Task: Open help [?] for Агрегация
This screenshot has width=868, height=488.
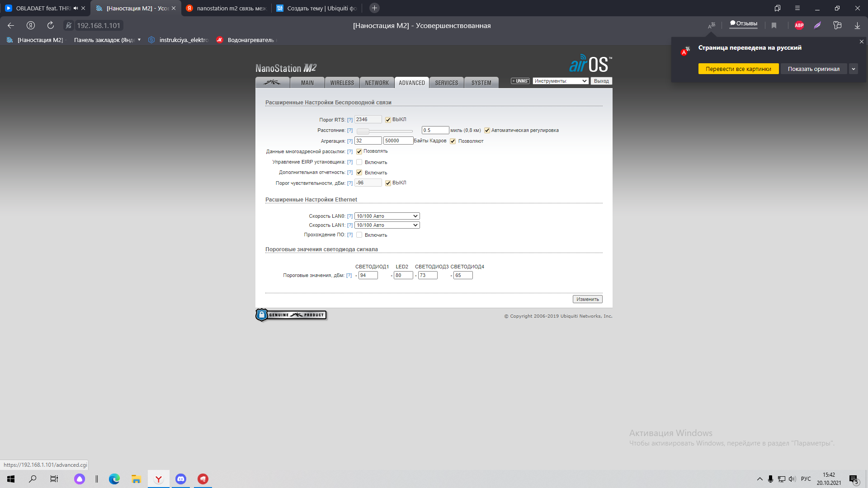Action: [x=350, y=141]
